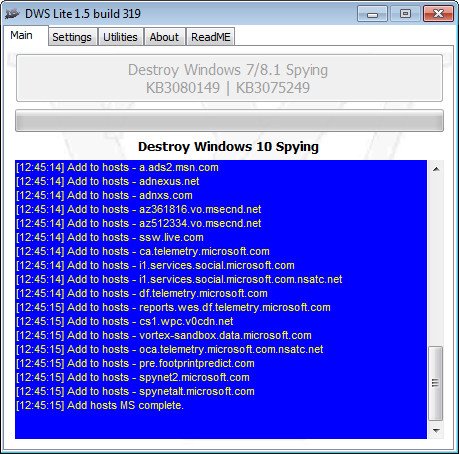The width and height of the screenshot is (459, 454).
Task: Click the log scrollbar thumb
Action: tap(436, 383)
